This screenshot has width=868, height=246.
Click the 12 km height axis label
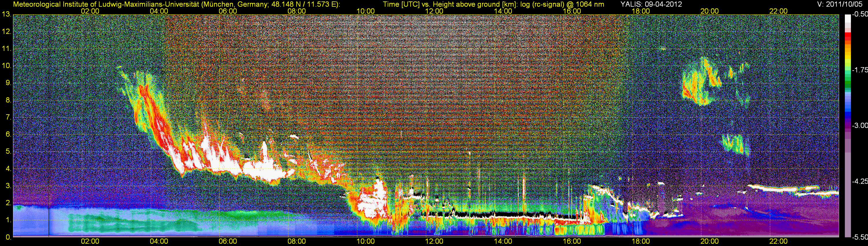point(6,32)
